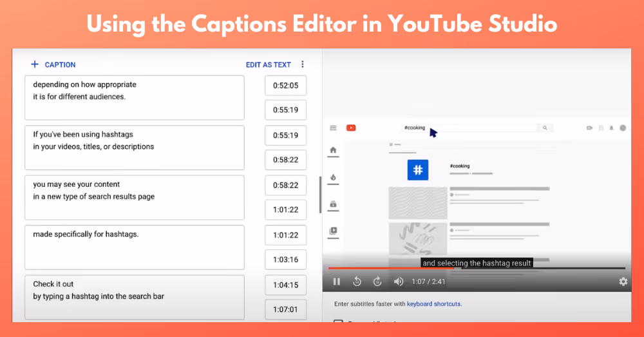Select the 0:55:19 end time of the first caption
Screen dimensions: 644x337
(x=285, y=110)
